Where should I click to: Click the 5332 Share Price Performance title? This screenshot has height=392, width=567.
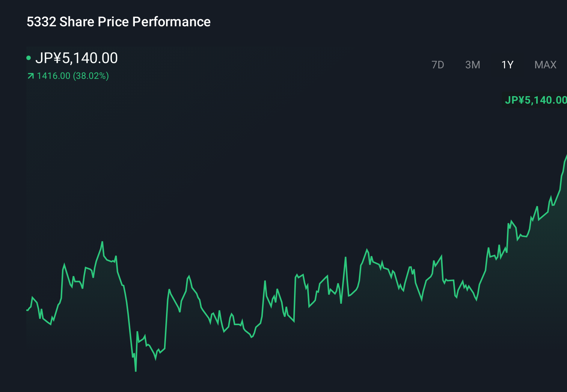[118, 22]
